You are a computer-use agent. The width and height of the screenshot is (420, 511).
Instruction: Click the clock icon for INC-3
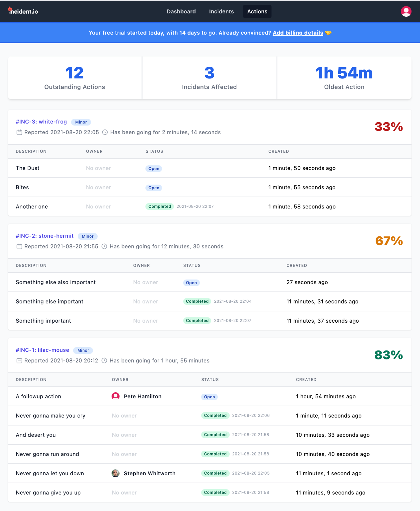click(x=105, y=132)
